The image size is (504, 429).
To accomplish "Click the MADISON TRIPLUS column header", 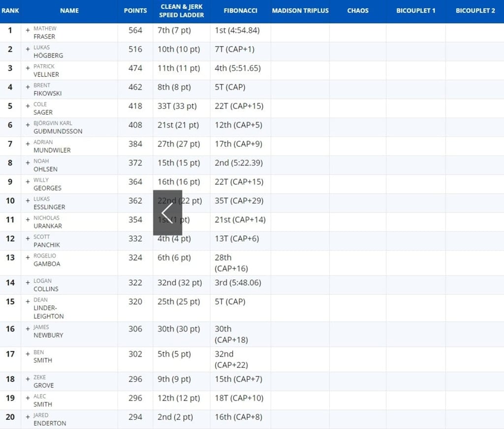I will [x=300, y=10].
